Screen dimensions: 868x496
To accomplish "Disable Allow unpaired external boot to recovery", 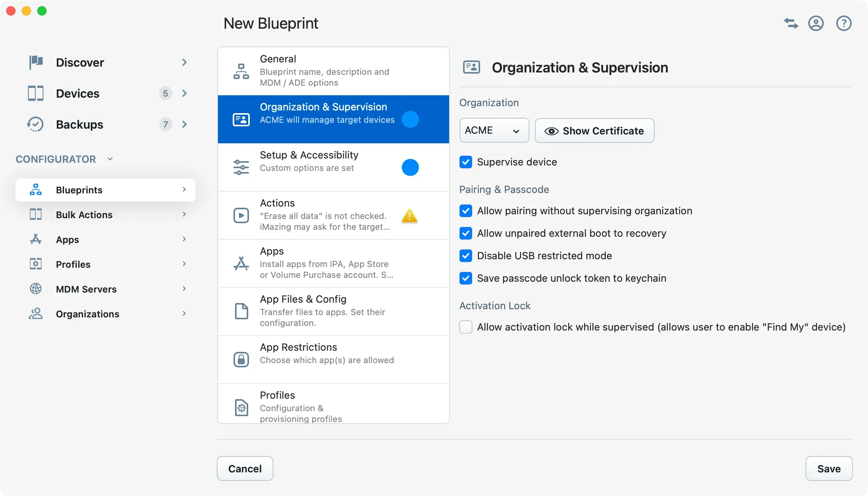I will (465, 233).
